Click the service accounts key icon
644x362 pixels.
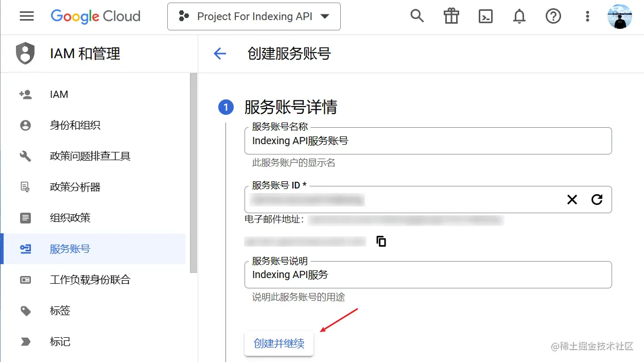tap(25, 249)
